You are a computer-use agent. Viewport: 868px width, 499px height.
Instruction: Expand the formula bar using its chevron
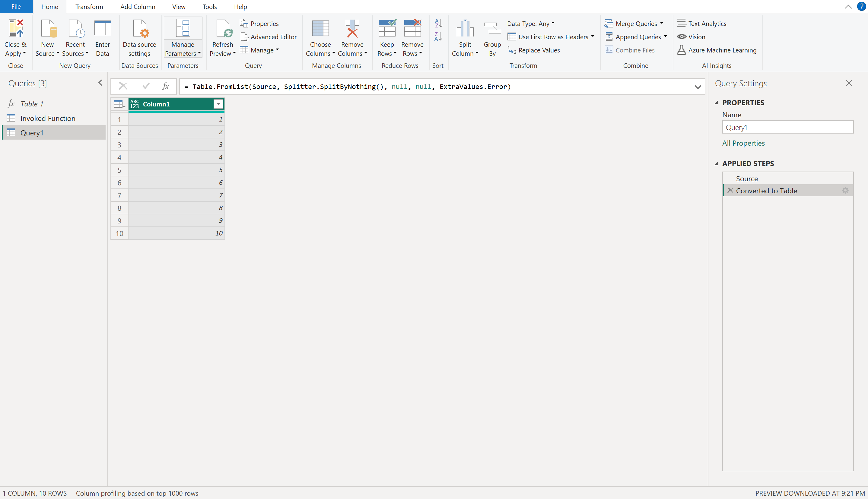[x=698, y=87]
